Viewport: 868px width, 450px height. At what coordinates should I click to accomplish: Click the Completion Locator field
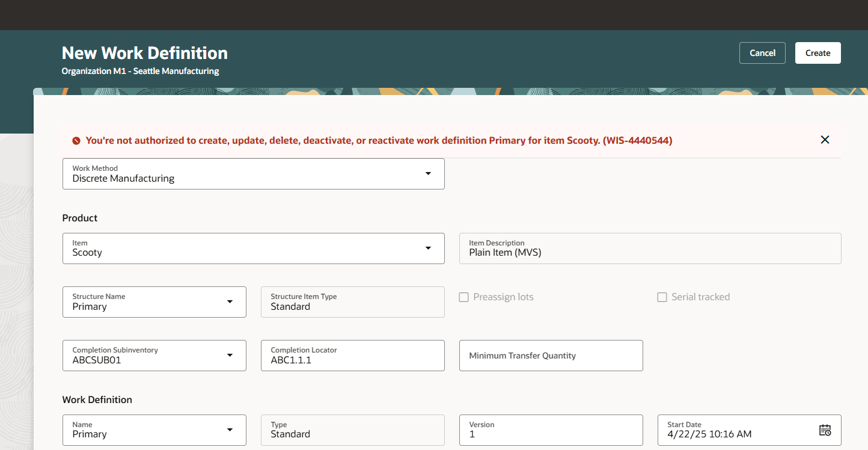click(352, 356)
